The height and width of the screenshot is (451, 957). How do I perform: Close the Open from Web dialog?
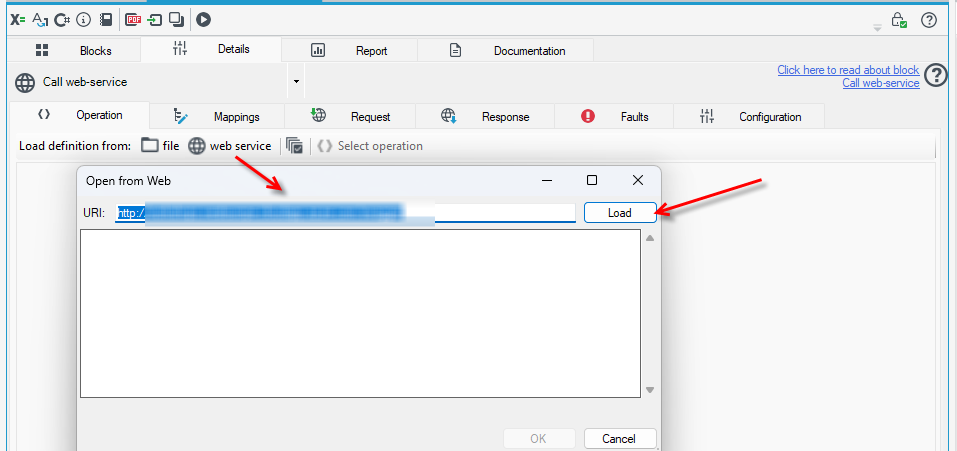(638, 181)
